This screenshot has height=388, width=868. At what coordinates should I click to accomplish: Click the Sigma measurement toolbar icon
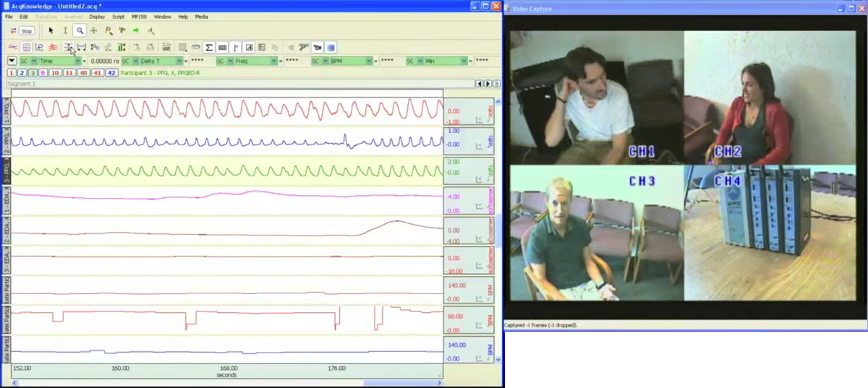209,48
